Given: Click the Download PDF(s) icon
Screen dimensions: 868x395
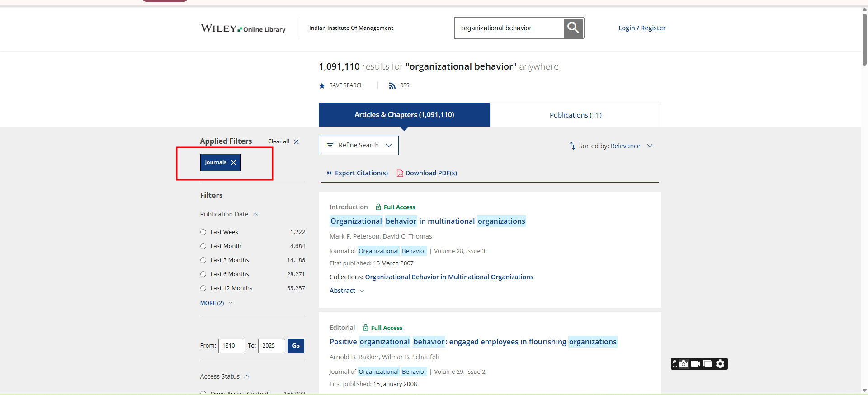Looking at the screenshot, I should point(400,173).
